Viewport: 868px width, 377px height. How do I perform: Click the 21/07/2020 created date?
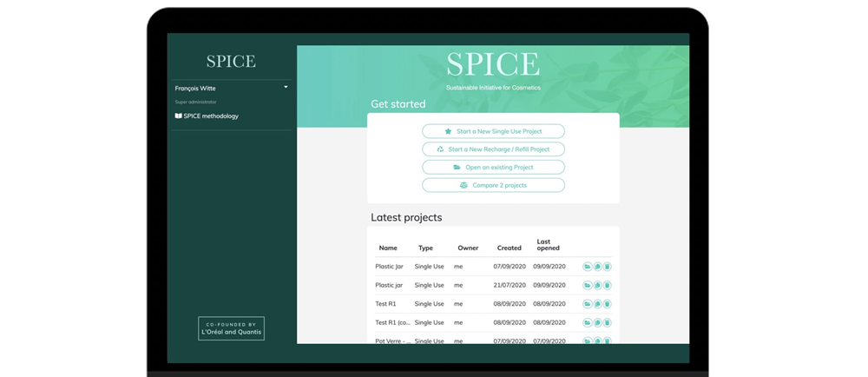pos(510,286)
